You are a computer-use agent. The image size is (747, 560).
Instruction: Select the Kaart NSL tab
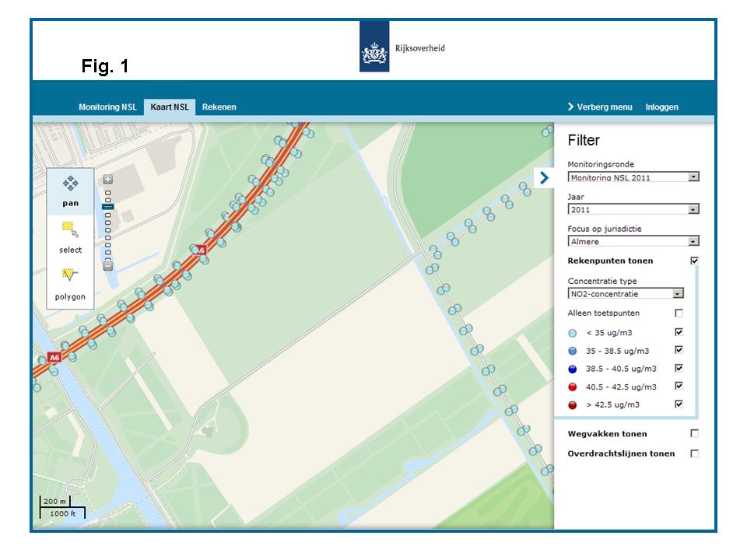[x=170, y=107]
